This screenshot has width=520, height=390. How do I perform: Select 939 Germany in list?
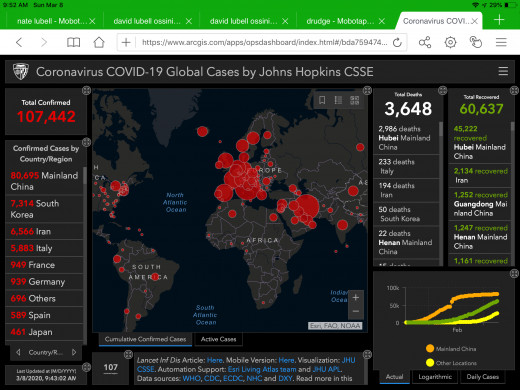[x=44, y=282]
